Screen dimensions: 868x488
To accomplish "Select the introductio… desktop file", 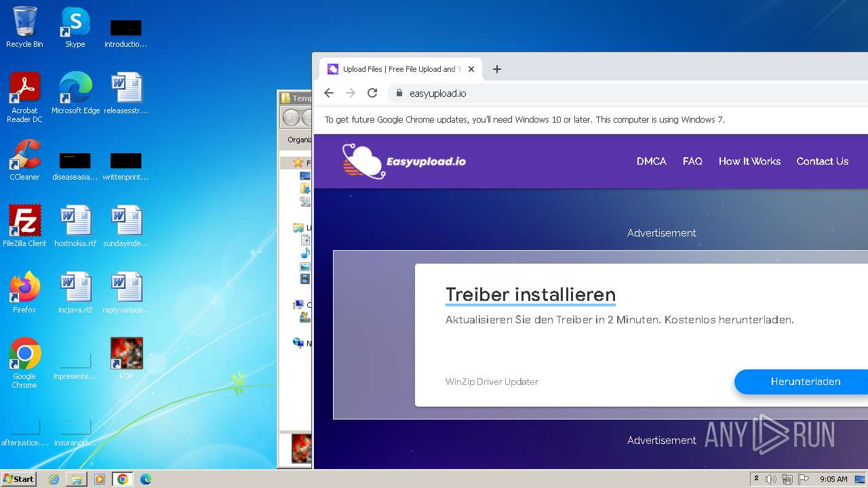I will coord(126,33).
